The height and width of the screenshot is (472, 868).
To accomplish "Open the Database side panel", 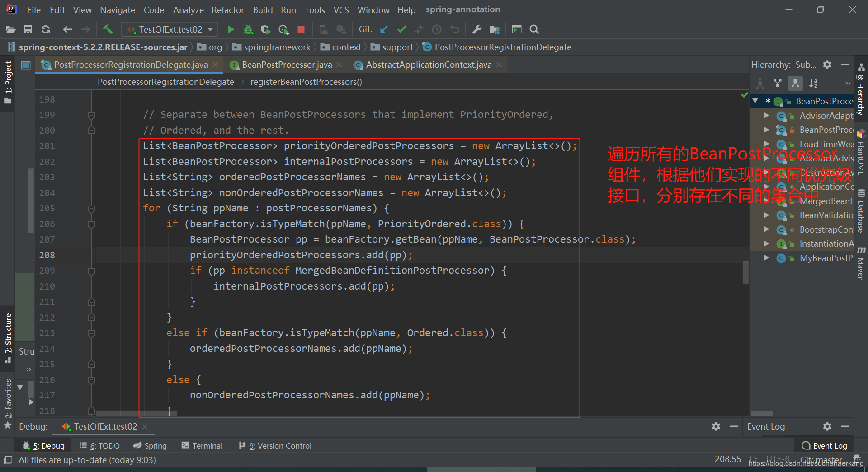I will click(861, 210).
